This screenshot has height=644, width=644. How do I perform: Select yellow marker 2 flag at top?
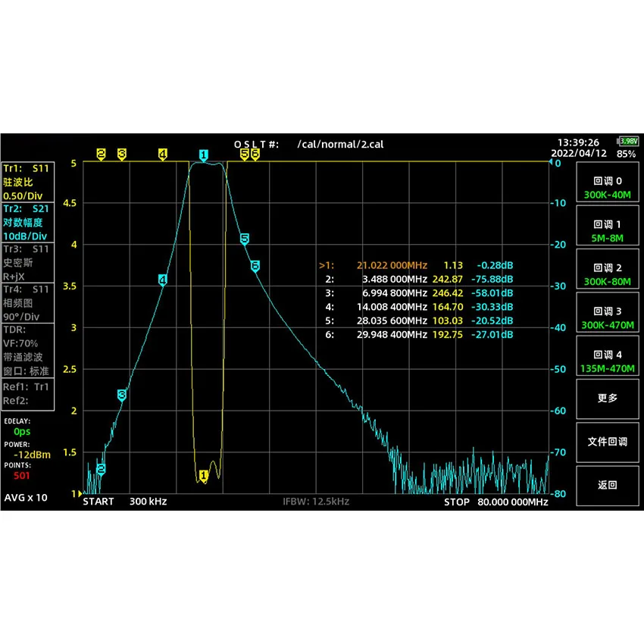101,155
